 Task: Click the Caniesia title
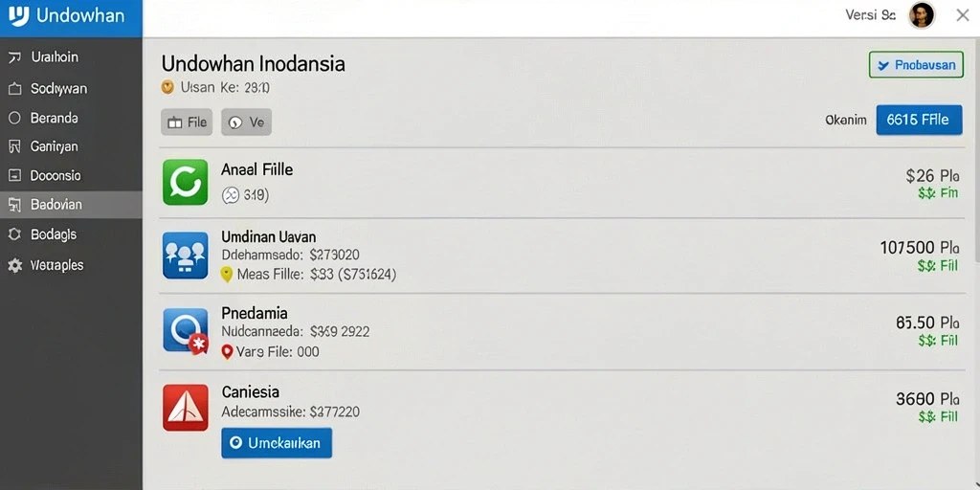tap(250, 392)
